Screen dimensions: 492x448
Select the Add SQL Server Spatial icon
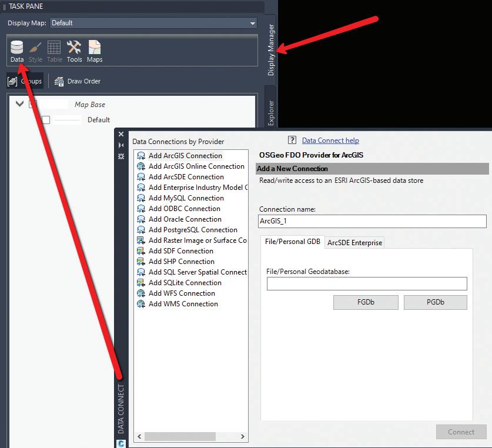coord(141,272)
